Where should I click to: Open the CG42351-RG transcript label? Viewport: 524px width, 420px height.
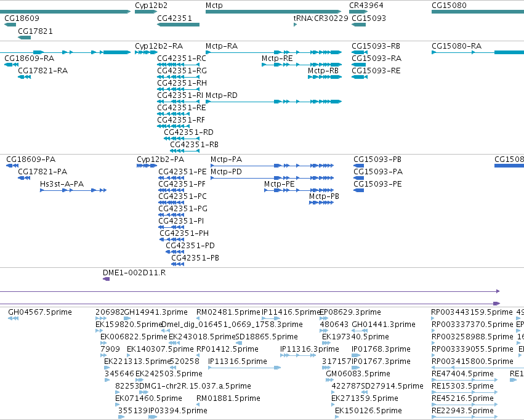point(182,70)
